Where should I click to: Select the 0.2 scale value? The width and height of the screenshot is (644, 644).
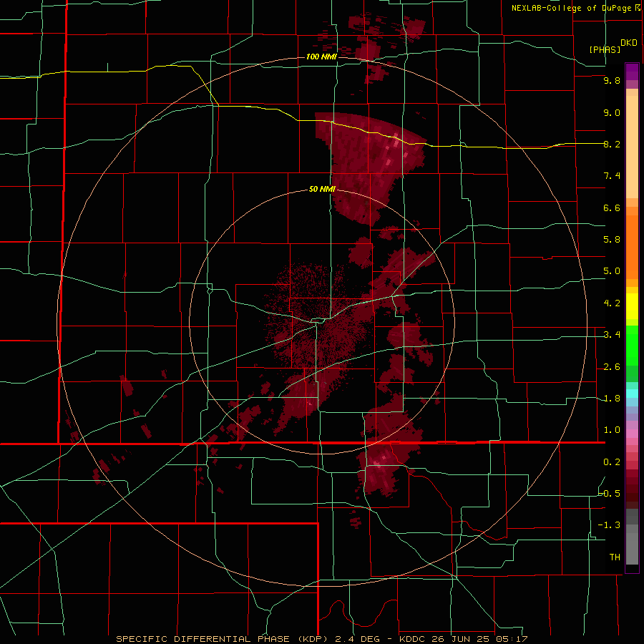coord(612,462)
